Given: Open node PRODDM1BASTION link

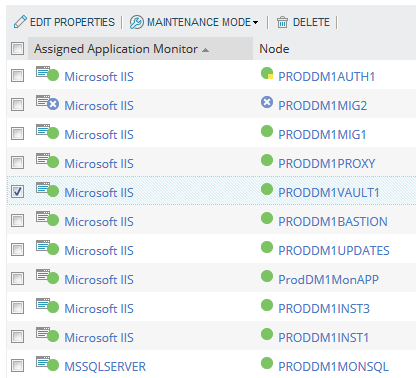Looking at the screenshot, I should (x=333, y=222).
